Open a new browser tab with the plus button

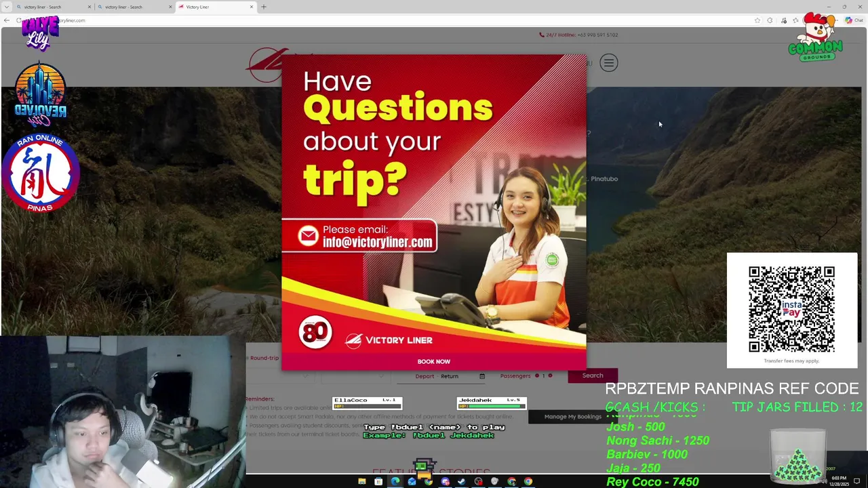click(264, 7)
